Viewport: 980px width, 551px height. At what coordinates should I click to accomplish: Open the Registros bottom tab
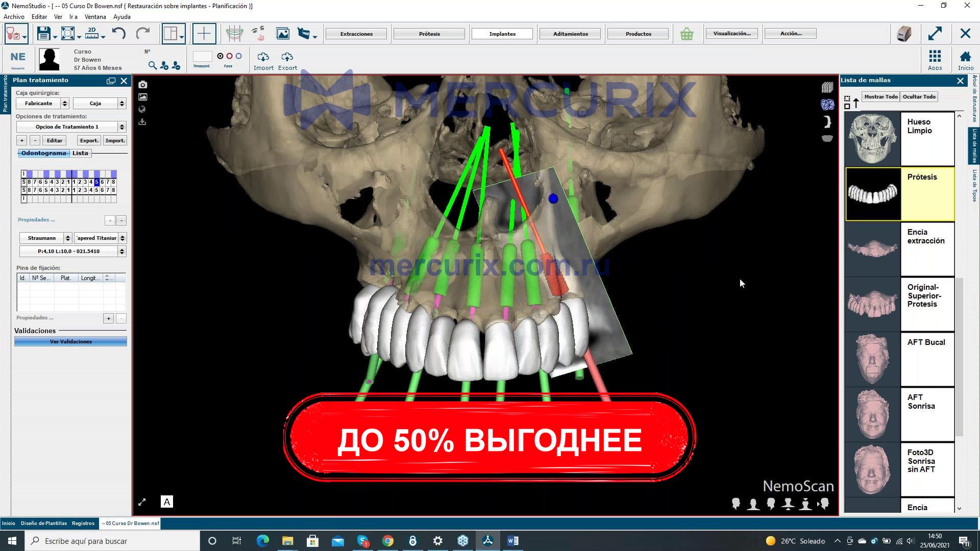click(x=83, y=523)
